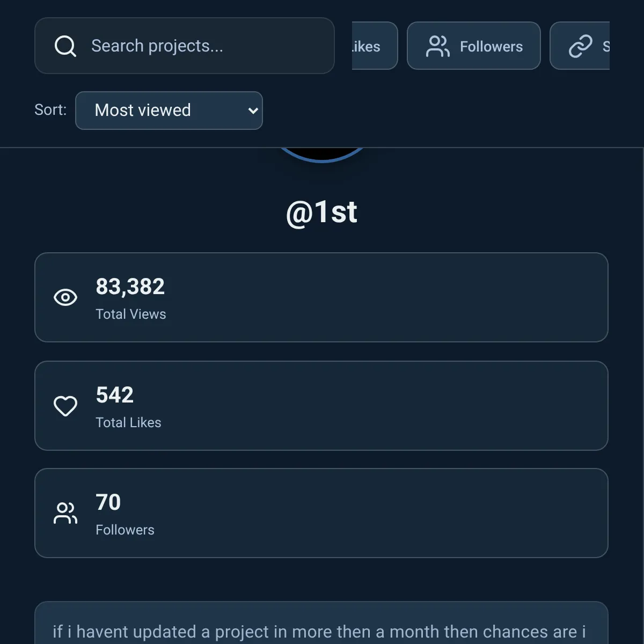Click the Most viewed selector control
Viewport: 644px width, 644px height.
click(x=169, y=111)
